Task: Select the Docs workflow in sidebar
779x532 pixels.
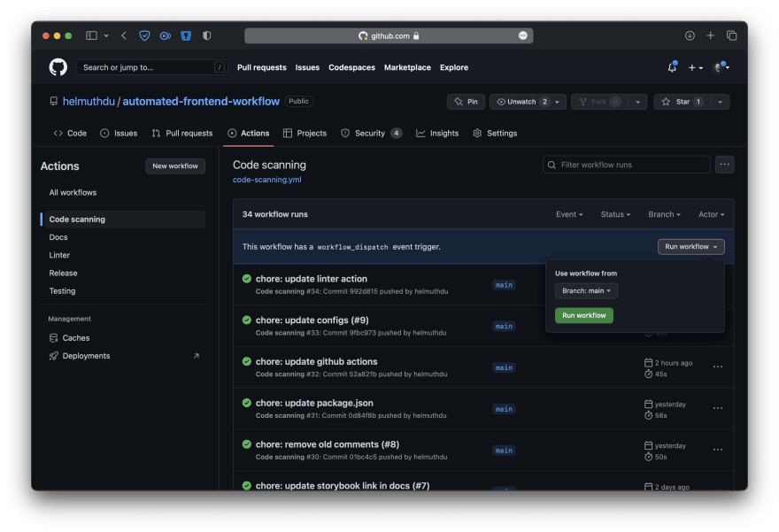Action: click(58, 237)
